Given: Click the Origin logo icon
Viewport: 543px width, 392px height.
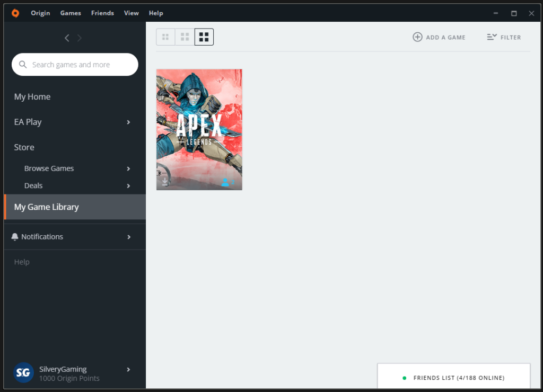Looking at the screenshot, I should (15, 13).
